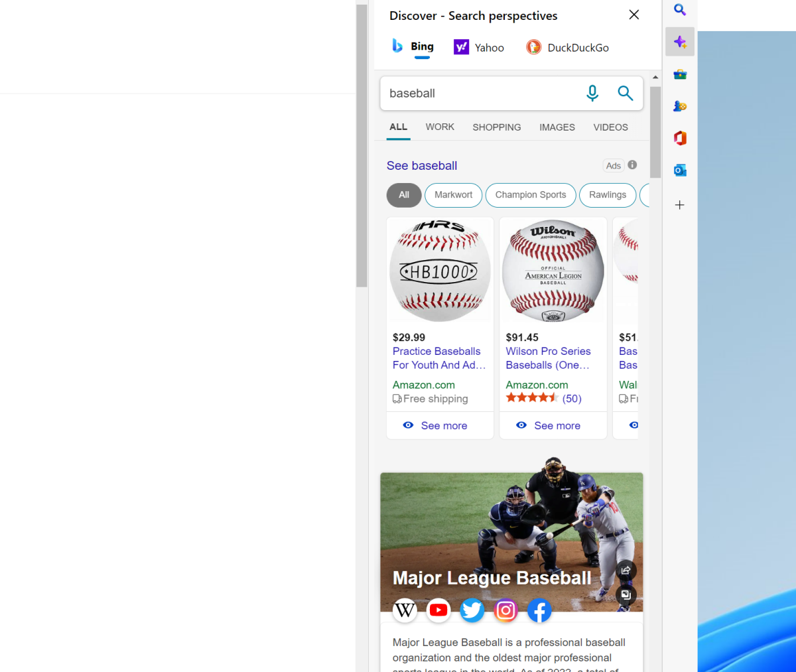This screenshot has height=672, width=796.
Task: Open the Edge sidebar Search icon
Action: pos(680,10)
